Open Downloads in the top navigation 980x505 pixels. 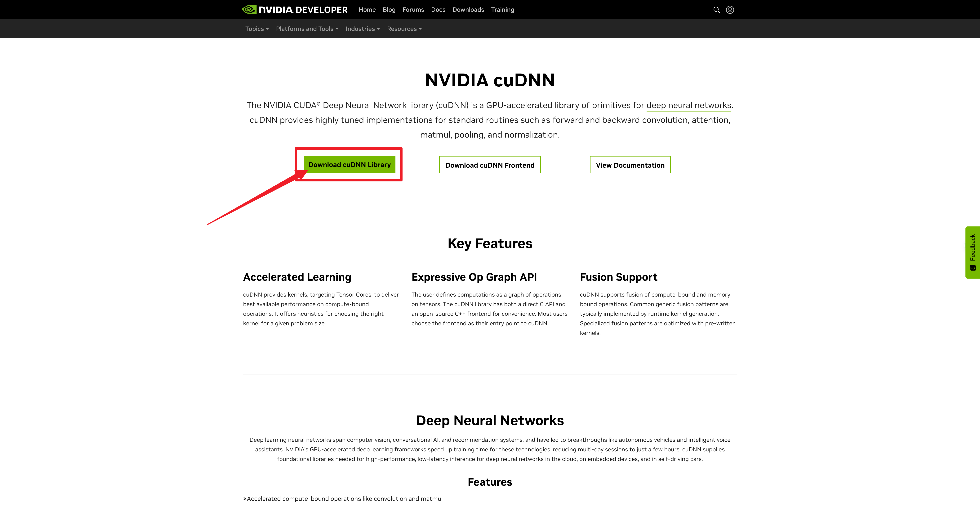click(x=468, y=10)
